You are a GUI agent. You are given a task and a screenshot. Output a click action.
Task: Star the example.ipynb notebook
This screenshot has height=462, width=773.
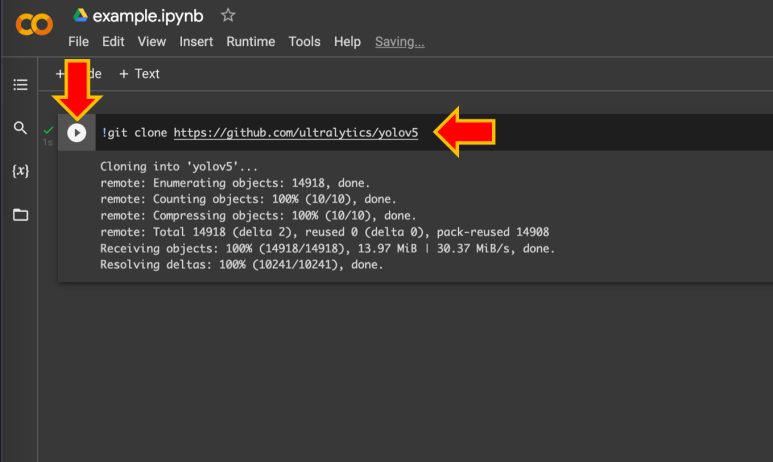[228, 16]
